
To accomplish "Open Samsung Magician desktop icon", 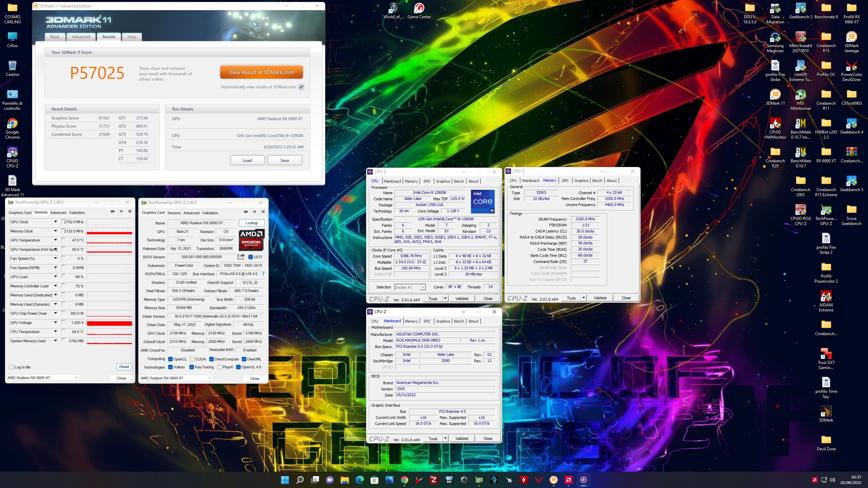I will (775, 42).
